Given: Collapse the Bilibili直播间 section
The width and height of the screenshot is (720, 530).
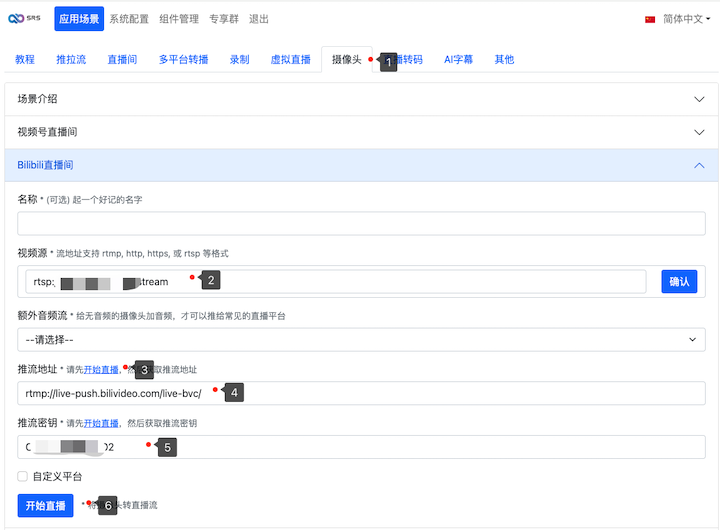Looking at the screenshot, I should point(361,165).
